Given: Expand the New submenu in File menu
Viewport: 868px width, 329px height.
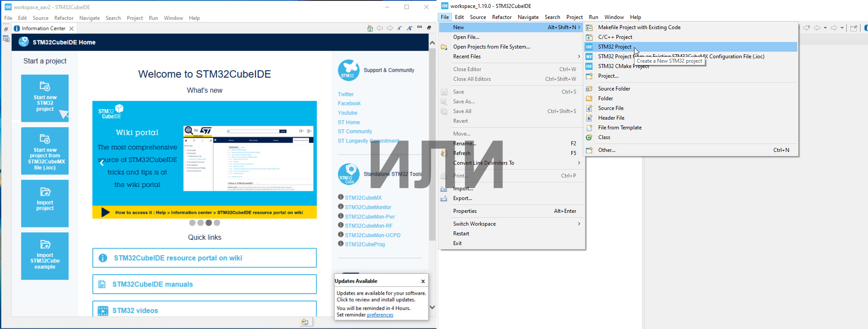Looking at the screenshot, I should click(x=512, y=27).
